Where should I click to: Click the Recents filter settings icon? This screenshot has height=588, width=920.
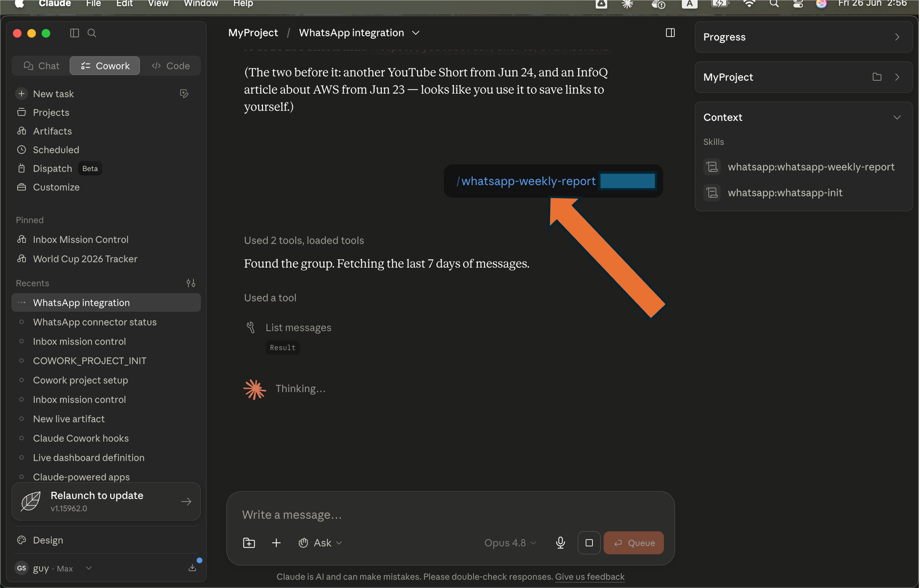(191, 283)
